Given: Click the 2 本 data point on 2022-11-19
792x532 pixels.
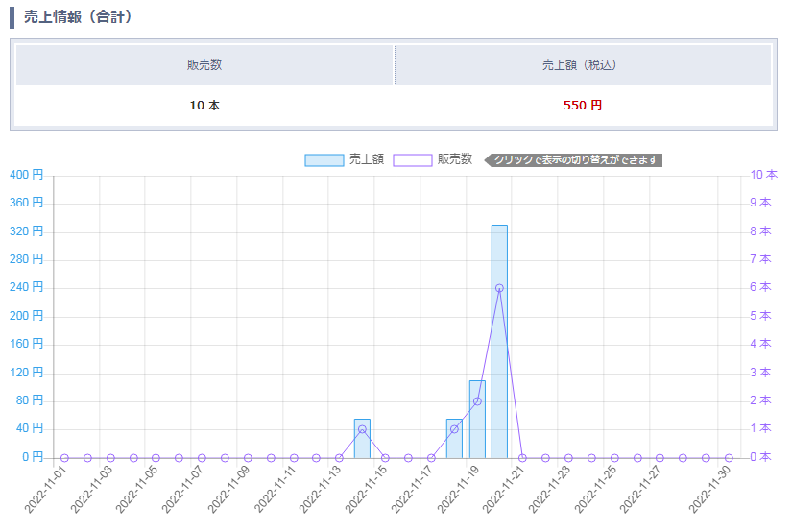Looking at the screenshot, I should tap(477, 401).
